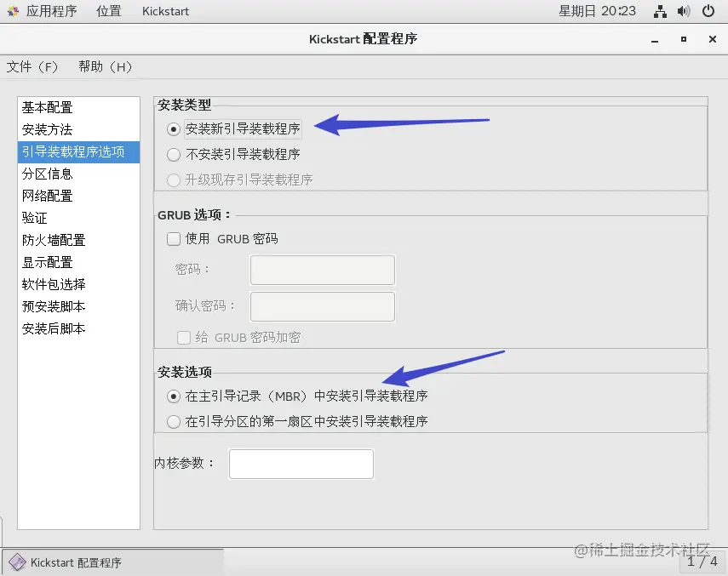The width and height of the screenshot is (728, 576).
Task: Open the 位置 menu in top panel
Action: (109, 11)
